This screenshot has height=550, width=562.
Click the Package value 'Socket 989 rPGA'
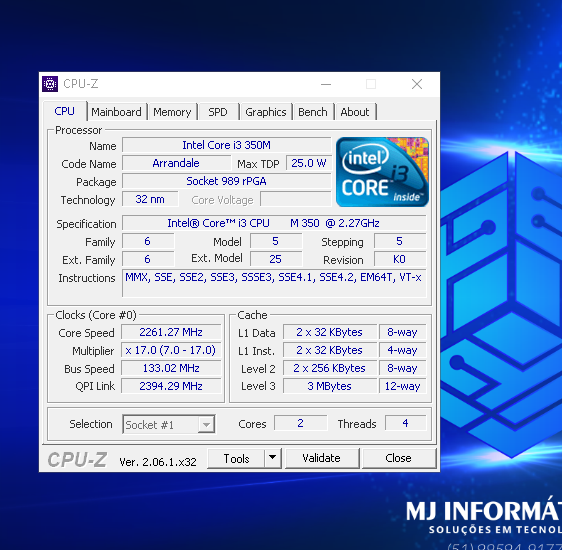click(227, 181)
